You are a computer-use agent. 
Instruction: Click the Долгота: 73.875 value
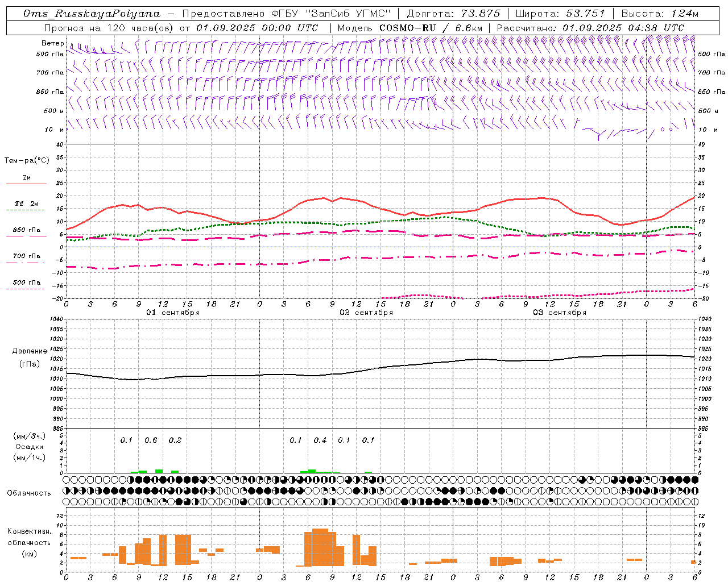coord(454,14)
